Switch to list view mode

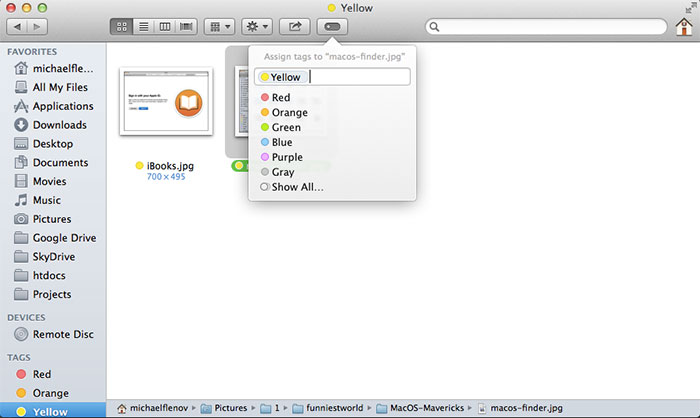click(x=143, y=25)
